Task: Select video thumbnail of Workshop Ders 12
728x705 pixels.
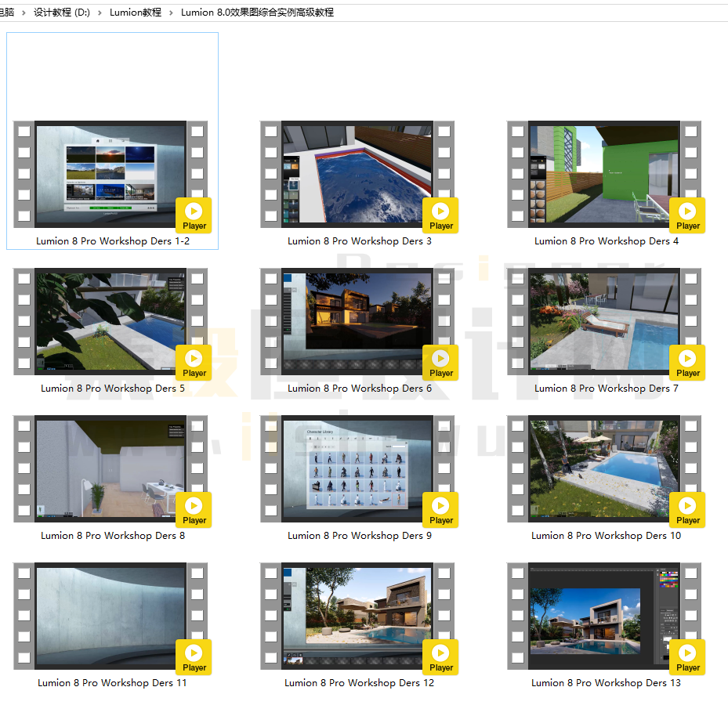Action: [357, 616]
